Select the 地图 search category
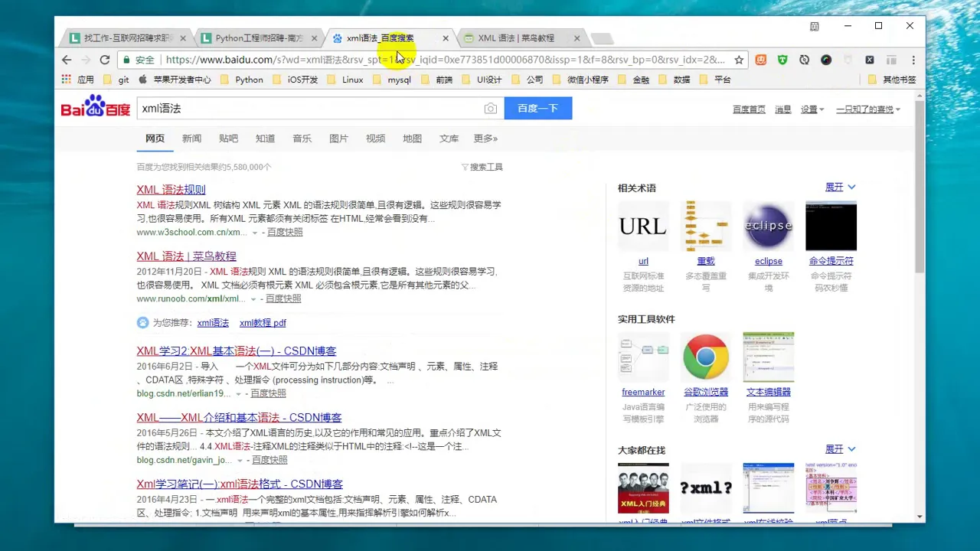The width and height of the screenshot is (980, 551). click(x=412, y=139)
